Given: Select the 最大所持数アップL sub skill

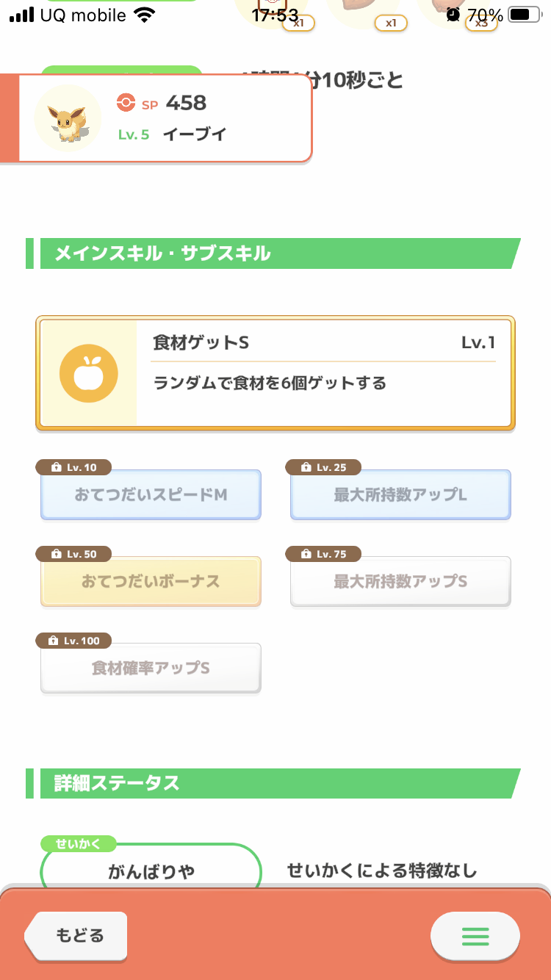Looking at the screenshot, I should coord(400,495).
